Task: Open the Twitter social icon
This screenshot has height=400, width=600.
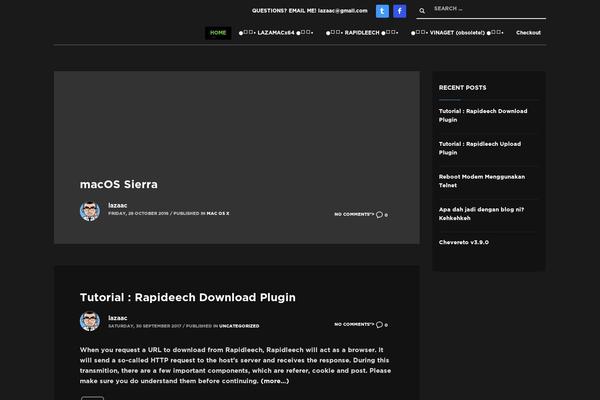Action: tap(382, 11)
